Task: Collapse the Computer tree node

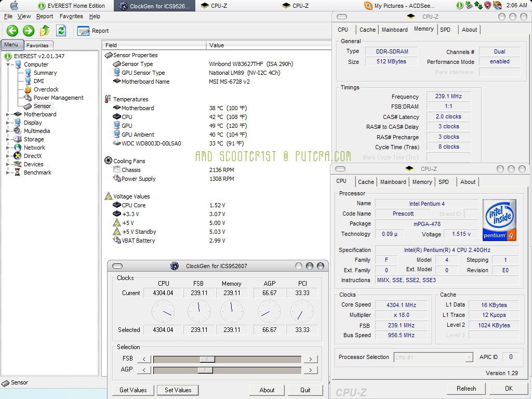Action: 8,64
